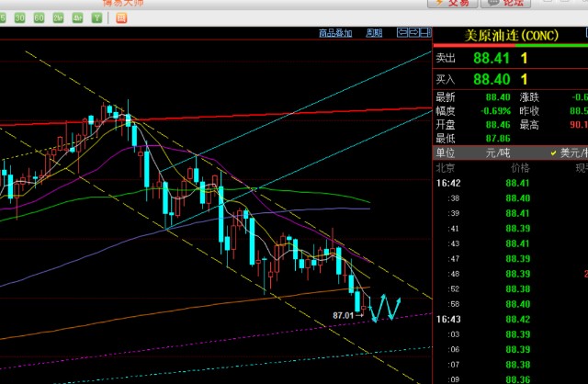Click the right arrow chart navigation icon
This screenshot has width=588, height=384.
413,33
